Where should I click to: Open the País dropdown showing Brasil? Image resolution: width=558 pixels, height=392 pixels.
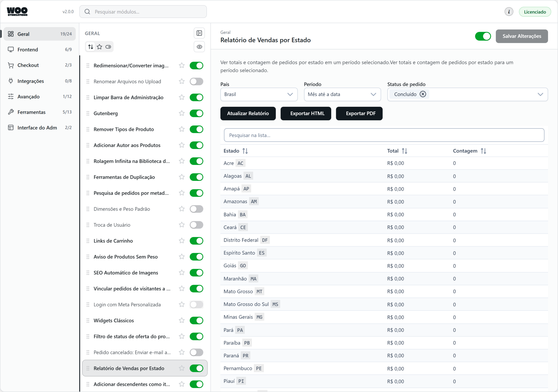point(259,94)
